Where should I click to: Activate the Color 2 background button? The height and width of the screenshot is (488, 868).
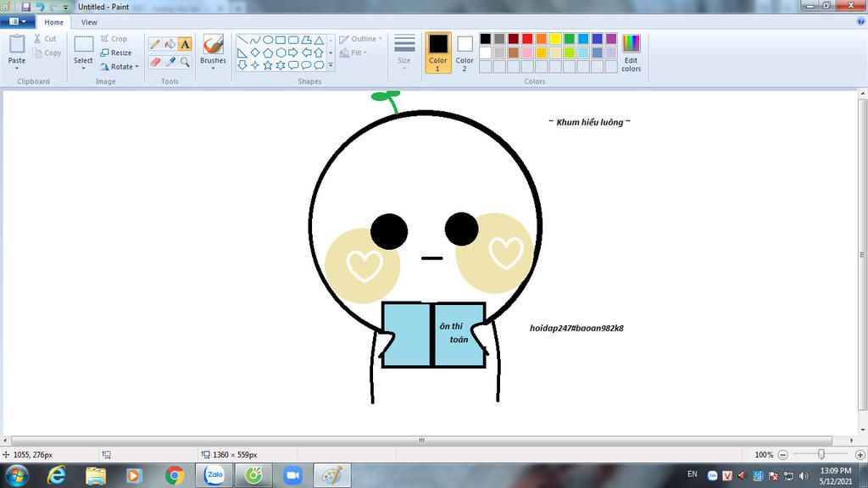point(465,53)
